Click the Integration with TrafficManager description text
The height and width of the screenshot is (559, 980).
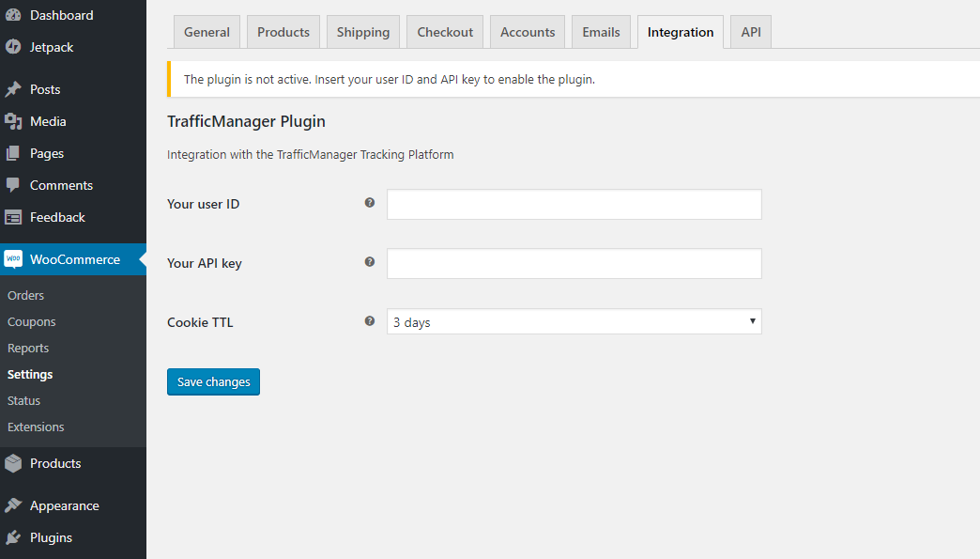pyautogui.click(x=310, y=154)
